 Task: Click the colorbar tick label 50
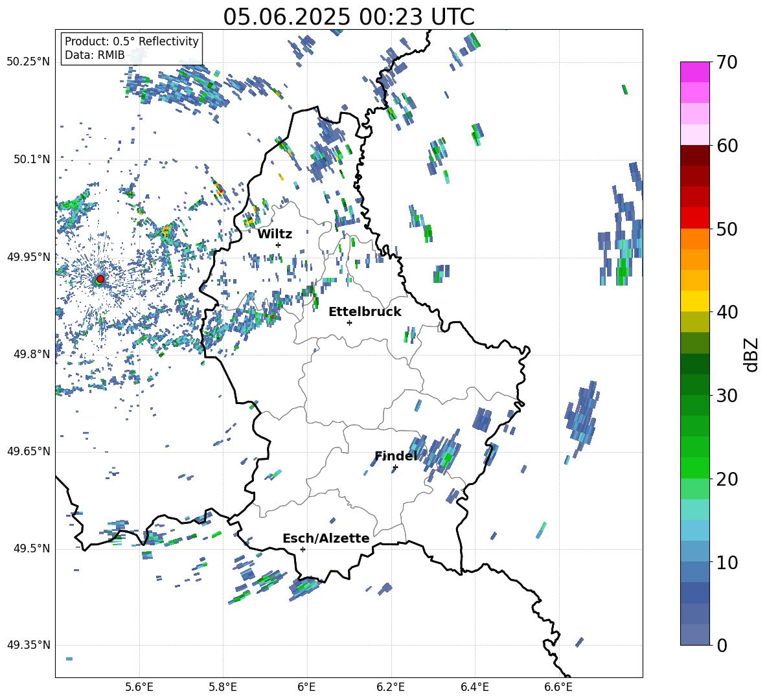point(727,229)
